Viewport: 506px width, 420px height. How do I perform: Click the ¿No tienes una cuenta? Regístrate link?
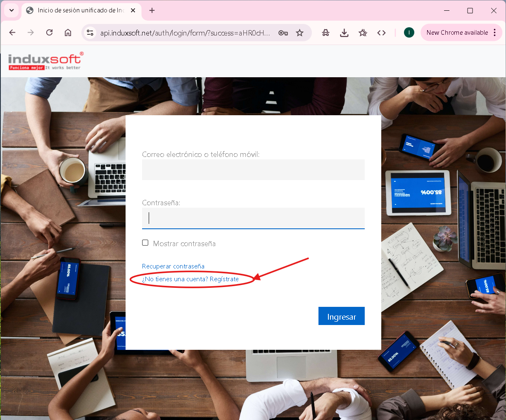coord(190,279)
